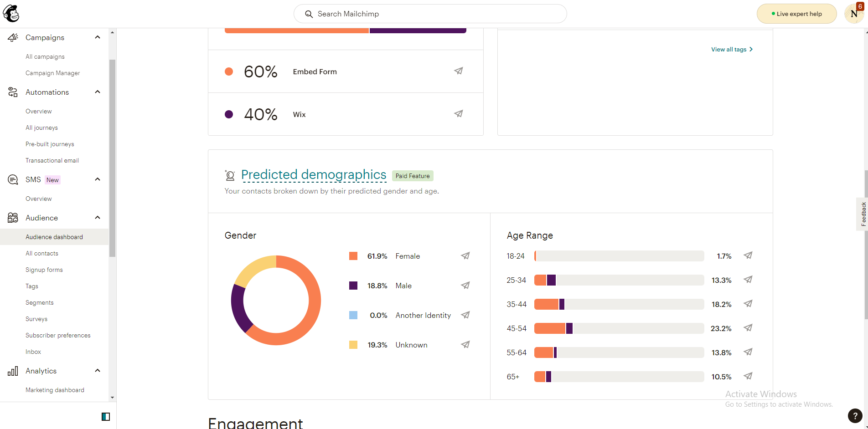This screenshot has height=429, width=868.
Task: Open the help question mark button
Action: click(855, 415)
